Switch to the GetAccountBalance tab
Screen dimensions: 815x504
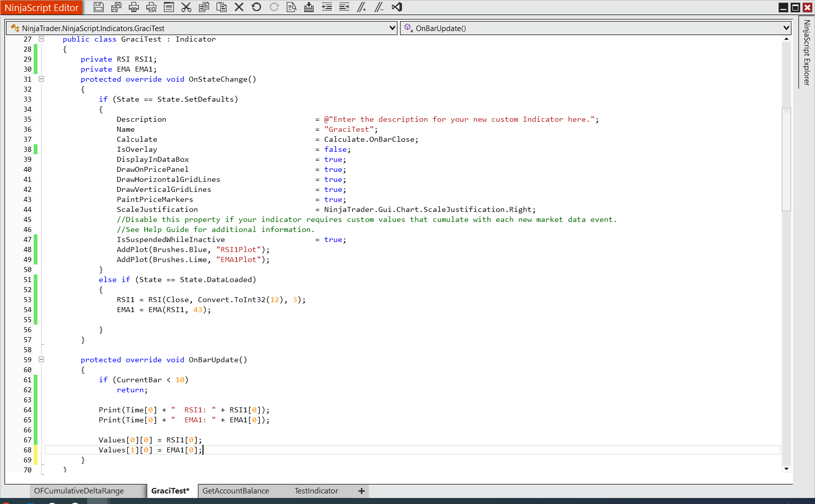click(236, 491)
